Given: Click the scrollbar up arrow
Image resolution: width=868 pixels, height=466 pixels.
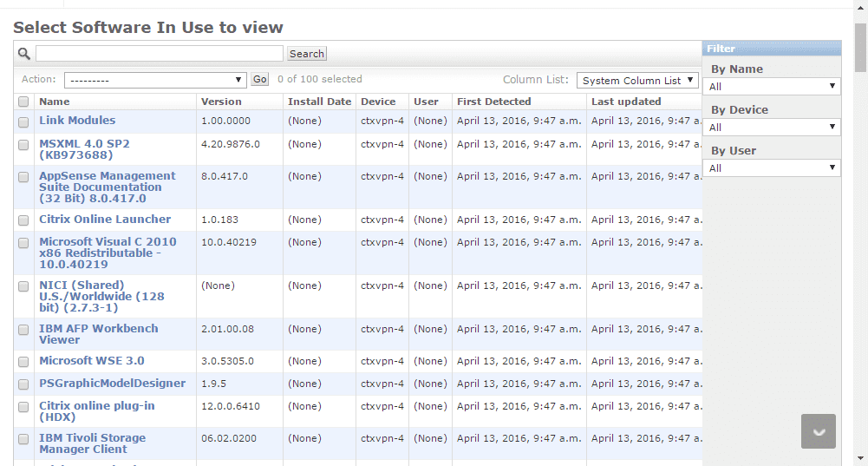Looking at the screenshot, I should tap(860, 10).
